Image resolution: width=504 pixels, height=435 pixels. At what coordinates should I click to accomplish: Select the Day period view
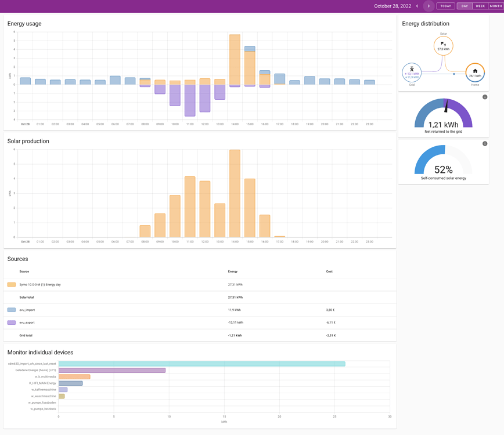point(465,6)
